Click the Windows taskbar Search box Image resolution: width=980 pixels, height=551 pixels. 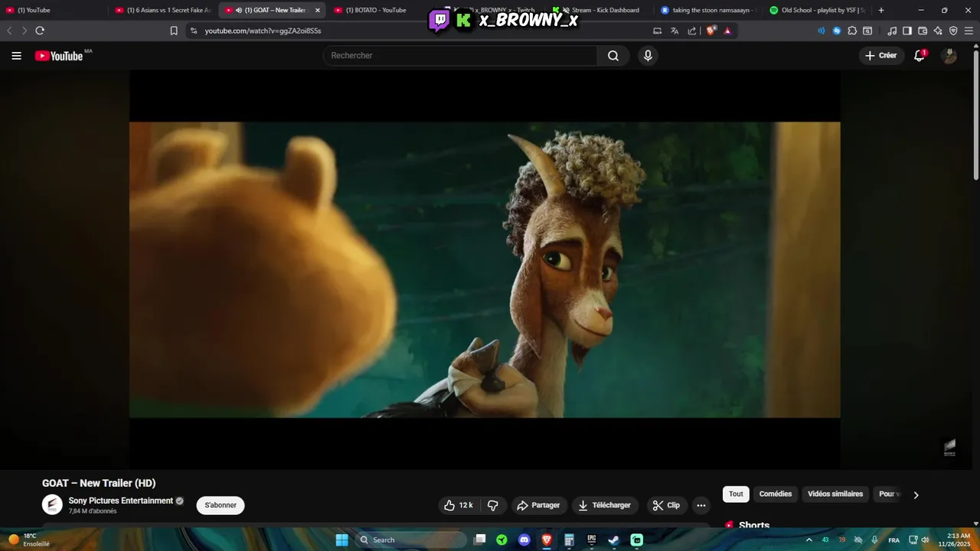(411, 540)
